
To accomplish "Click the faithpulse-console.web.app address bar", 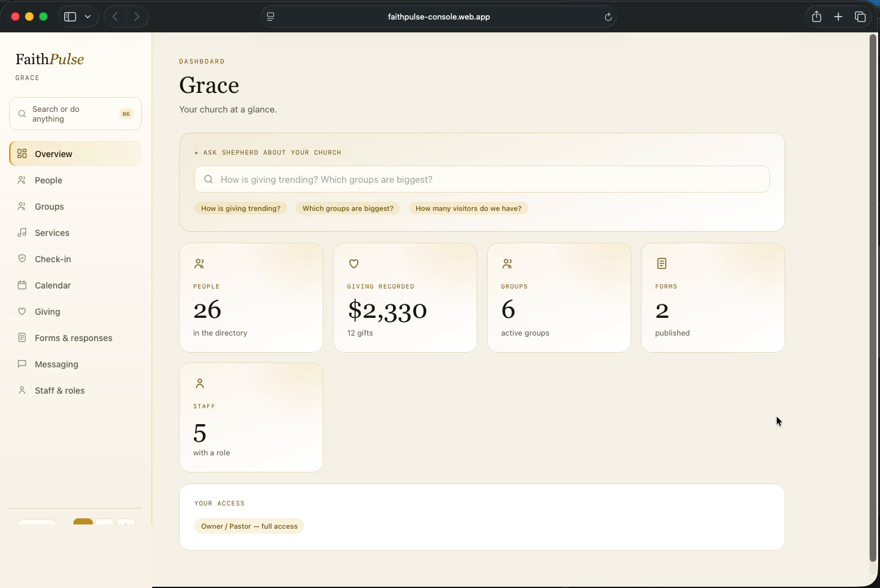I will tap(439, 17).
